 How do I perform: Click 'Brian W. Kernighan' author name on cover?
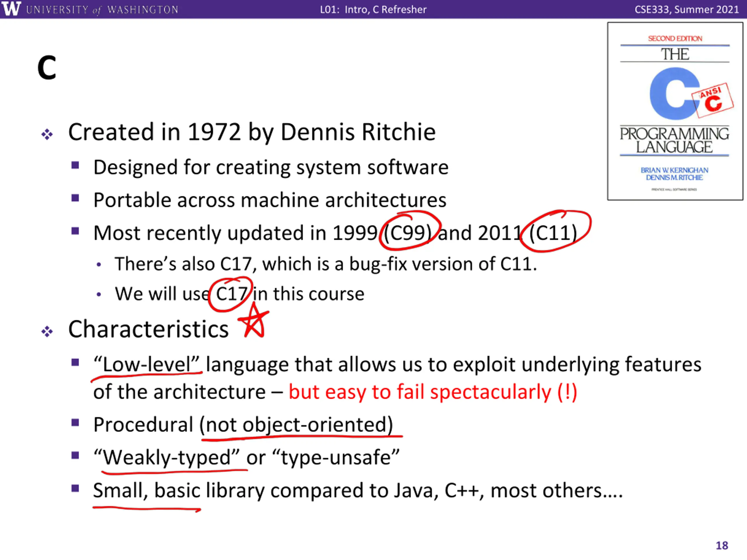point(674,170)
